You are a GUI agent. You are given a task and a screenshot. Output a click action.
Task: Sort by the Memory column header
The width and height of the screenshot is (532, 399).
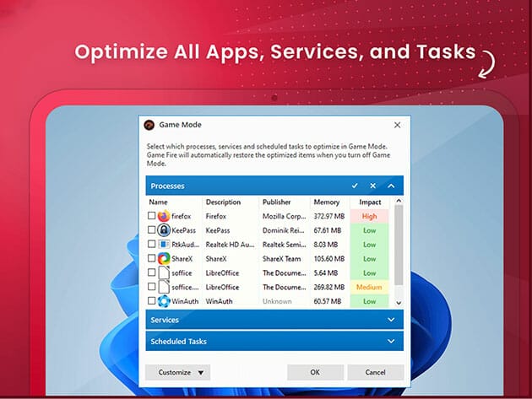point(325,202)
